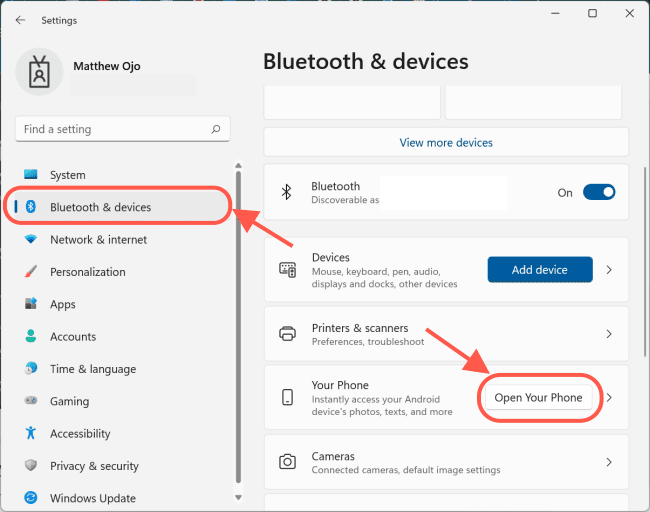Click the Bluetooth symbol icon in the Bluetooth row
650x512 pixels.
pyautogui.click(x=286, y=192)
